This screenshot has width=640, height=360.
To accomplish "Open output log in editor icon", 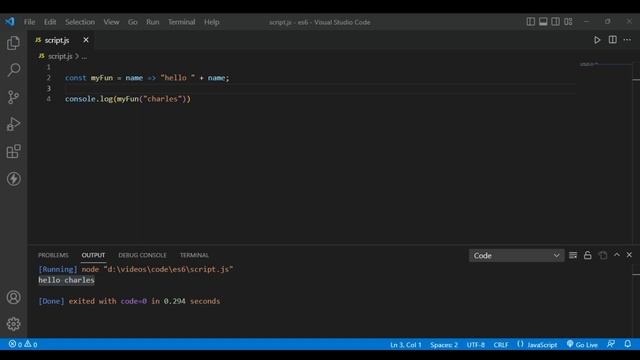I will coord(603,256).
